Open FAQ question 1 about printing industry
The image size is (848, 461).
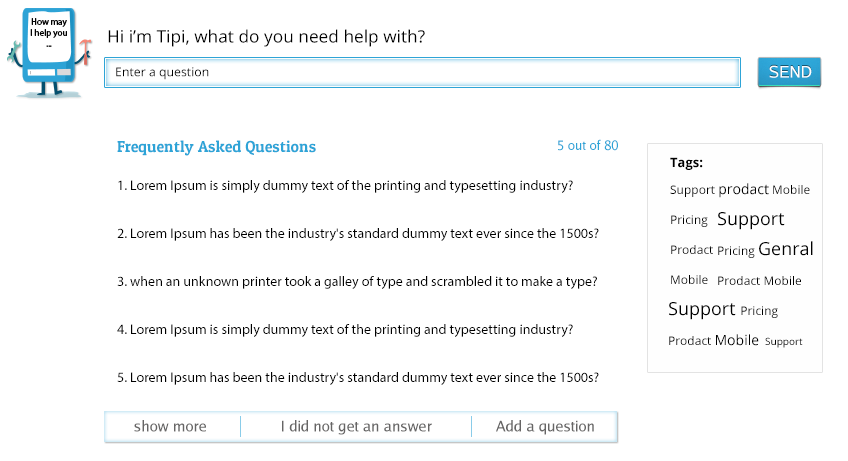(345, 186)
